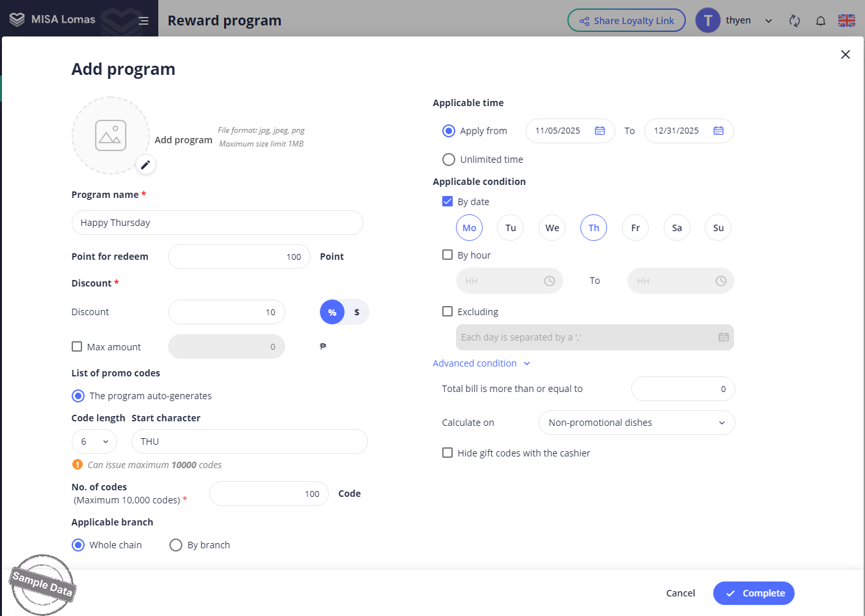Click the Share Loyalty Link button

click(626, 21)
